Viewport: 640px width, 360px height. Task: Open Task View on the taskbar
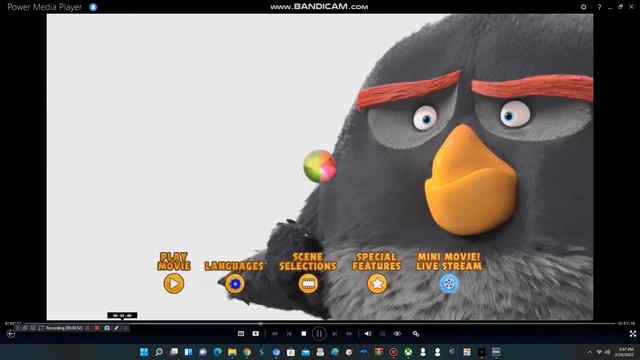tap(174, 352)
